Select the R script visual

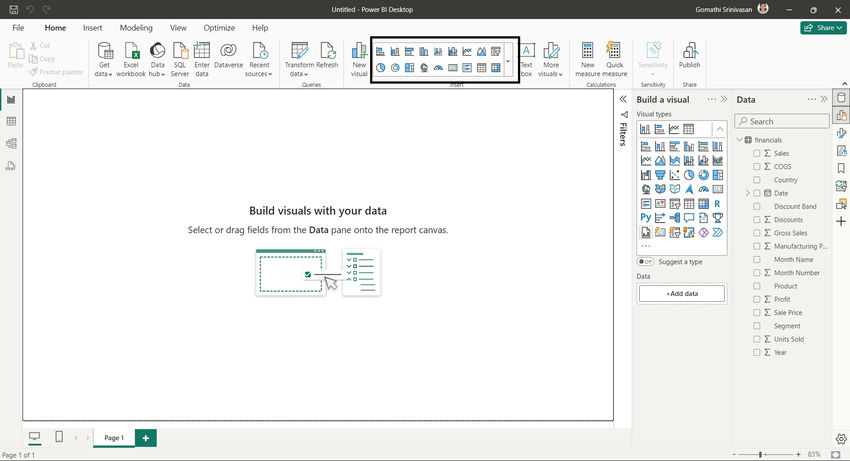717,203
